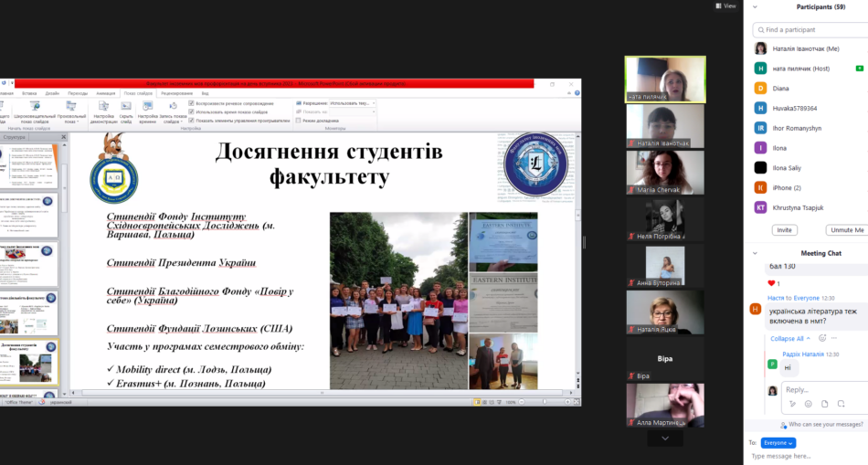Click the file attachment icon in reply box

click(x=824, y=404)
